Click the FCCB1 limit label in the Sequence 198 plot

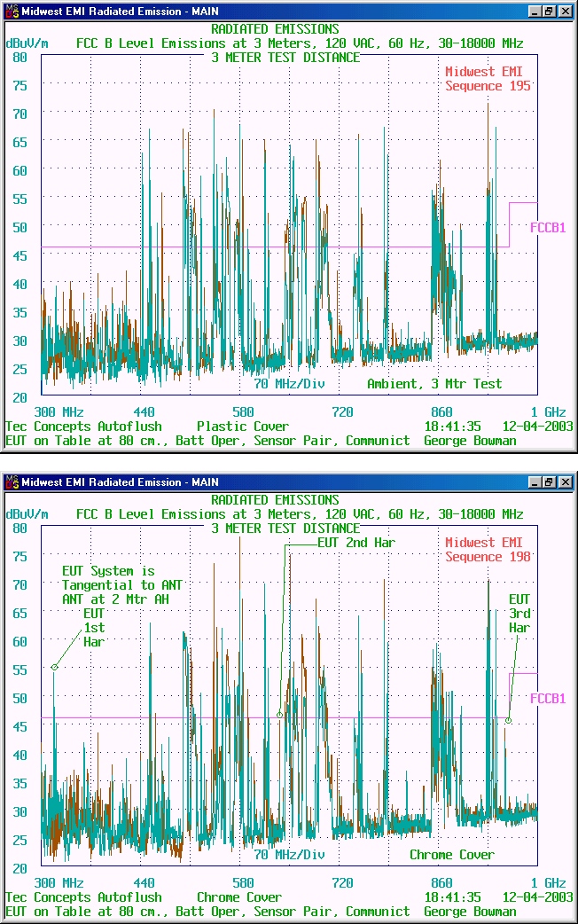pos(547,699)
